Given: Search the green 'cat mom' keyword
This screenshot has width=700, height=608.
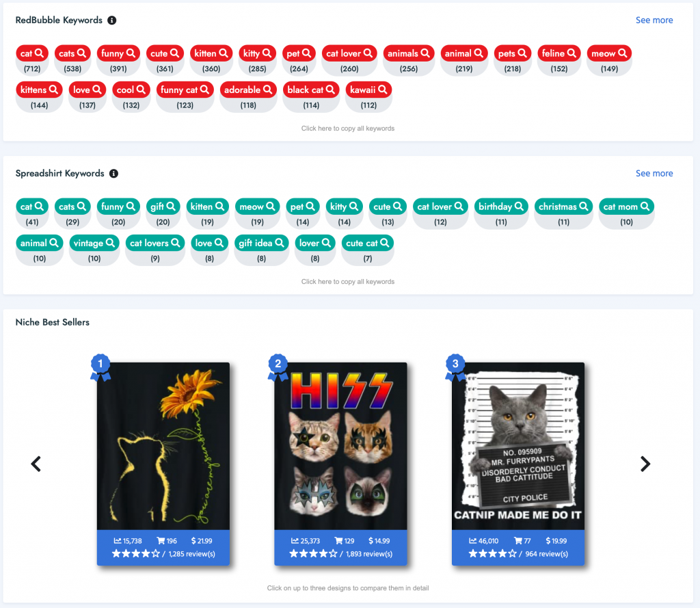Looking at the screenshot, I should [x=626, y=207].
